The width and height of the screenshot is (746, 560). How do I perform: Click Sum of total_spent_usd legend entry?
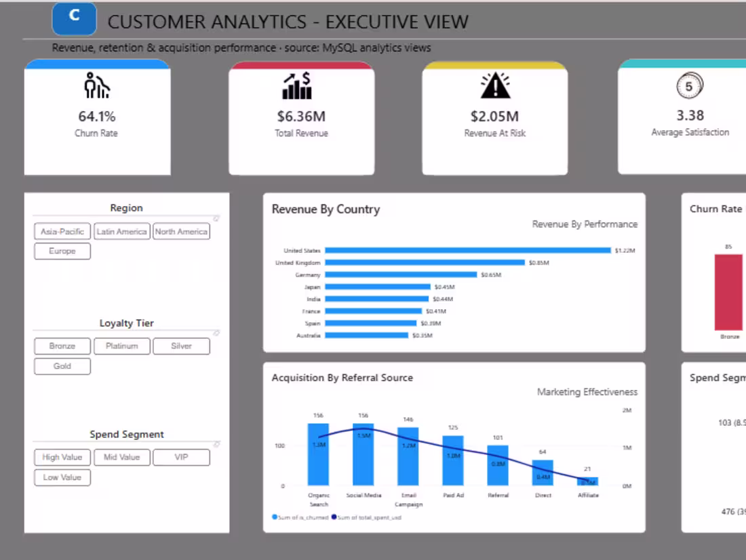coord(366,517)
